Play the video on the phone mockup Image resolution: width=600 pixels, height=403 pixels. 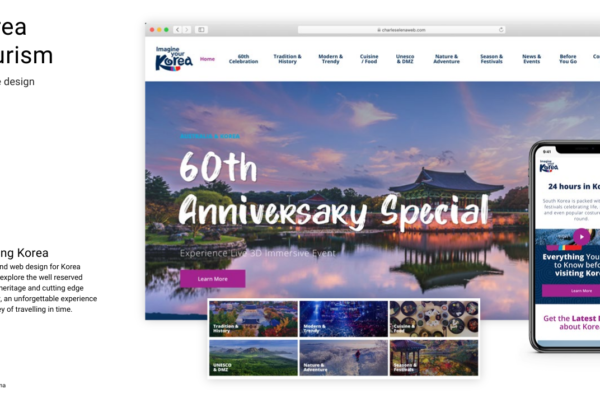581,237
